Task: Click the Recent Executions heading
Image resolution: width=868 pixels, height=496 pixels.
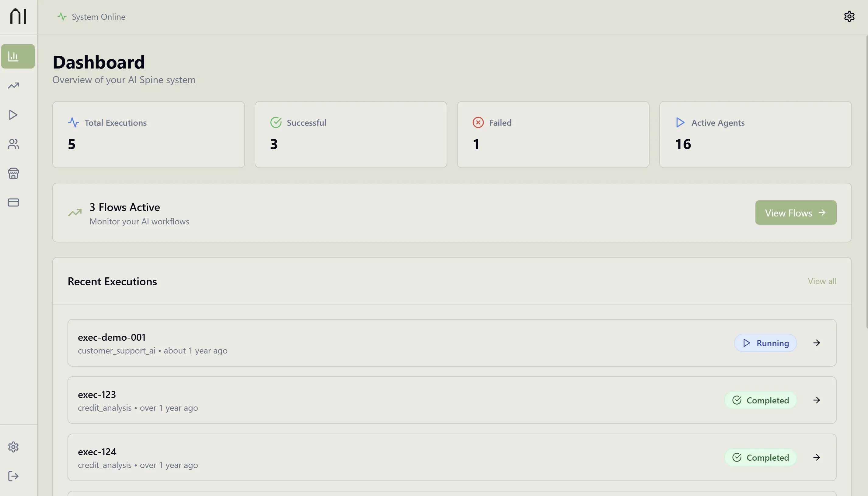Action: pyautogui.click(x=112, y=281)
